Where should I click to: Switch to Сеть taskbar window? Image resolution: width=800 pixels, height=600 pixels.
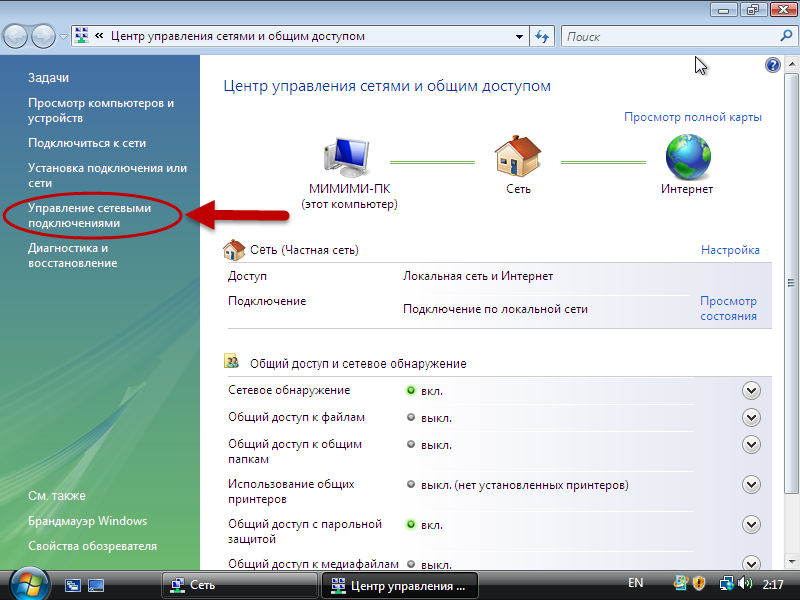pyautogui.click(x=240, y=585)
